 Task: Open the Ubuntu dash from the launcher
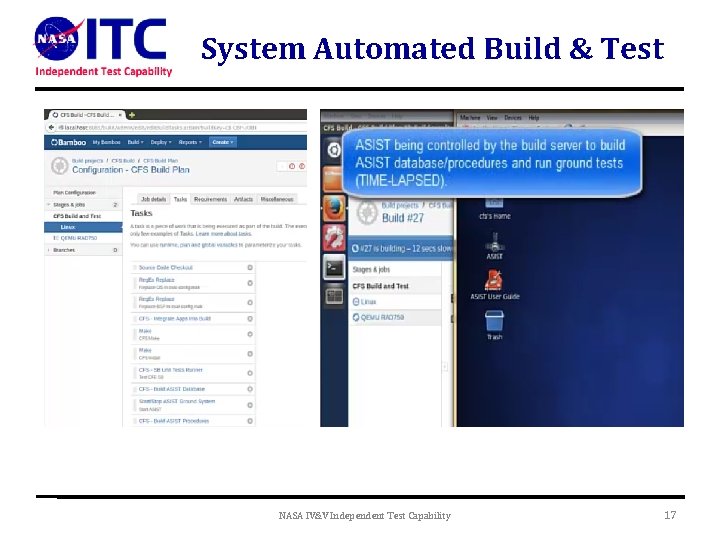tap(334, 150)
